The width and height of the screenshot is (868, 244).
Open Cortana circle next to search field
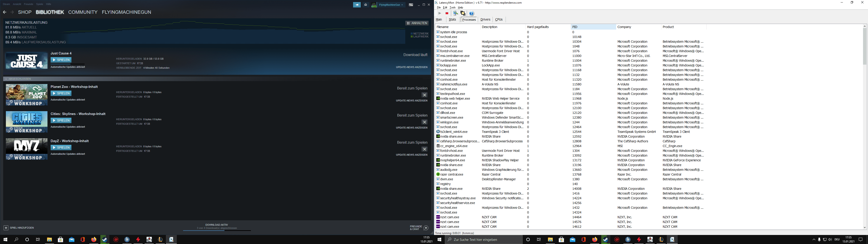(528, 240)
